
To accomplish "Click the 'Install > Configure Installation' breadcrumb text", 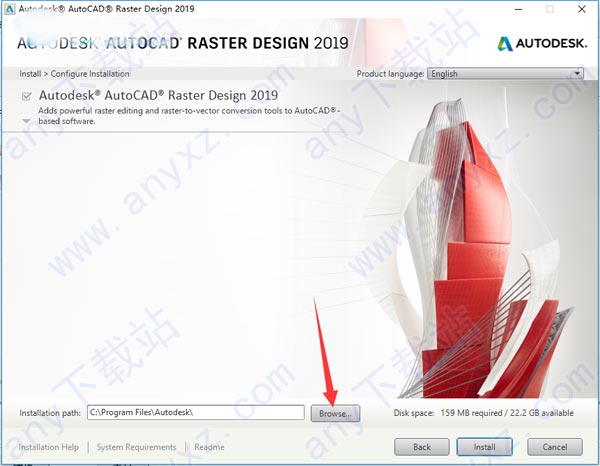I will pyautogui.click(x=74, y=73).
